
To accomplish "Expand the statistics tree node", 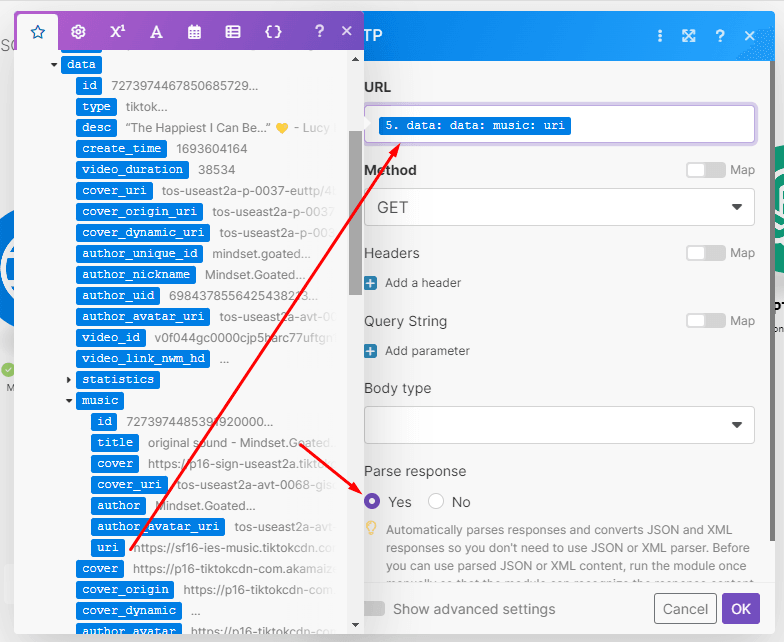I will 69,380.
